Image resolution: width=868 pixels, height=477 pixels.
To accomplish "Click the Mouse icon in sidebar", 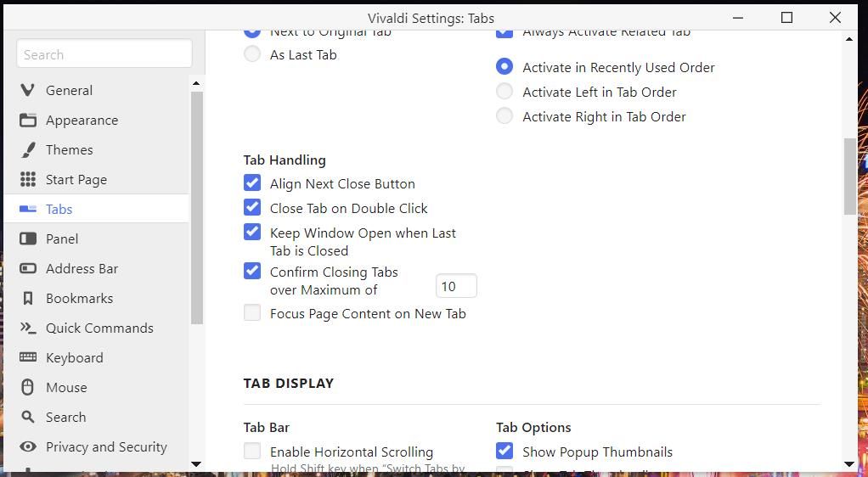I will coord(28,387).
